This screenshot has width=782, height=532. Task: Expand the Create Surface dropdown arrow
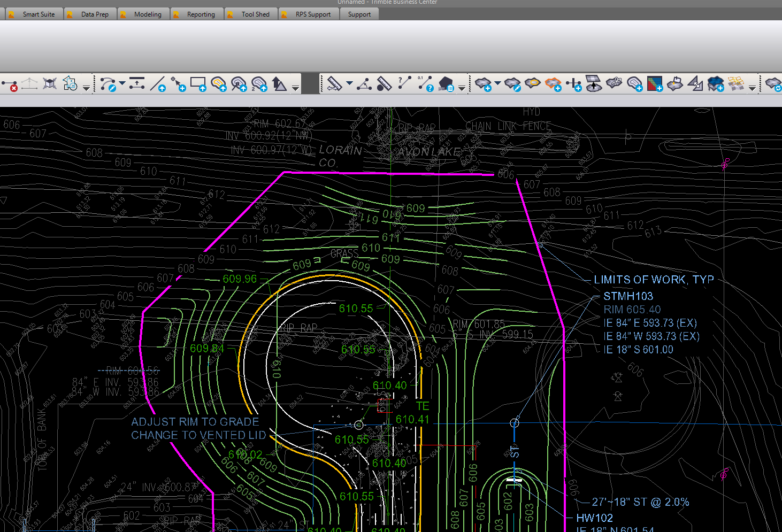[x=497, y=83]
